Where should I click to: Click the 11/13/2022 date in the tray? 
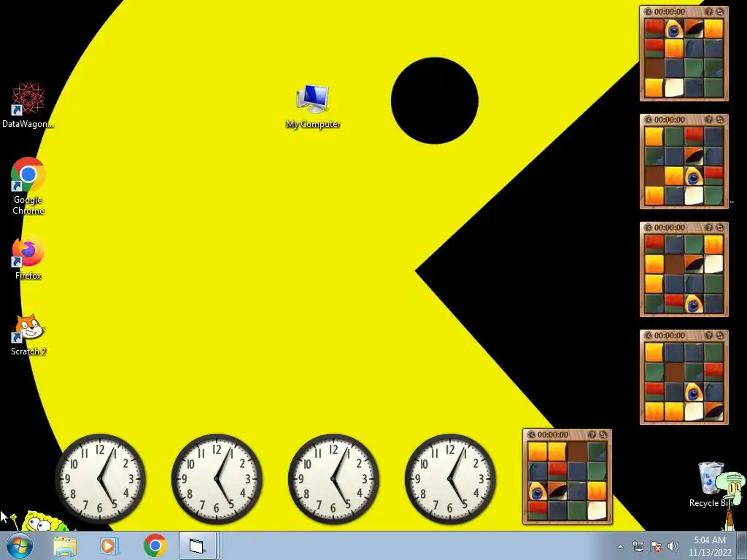point(710,553)
